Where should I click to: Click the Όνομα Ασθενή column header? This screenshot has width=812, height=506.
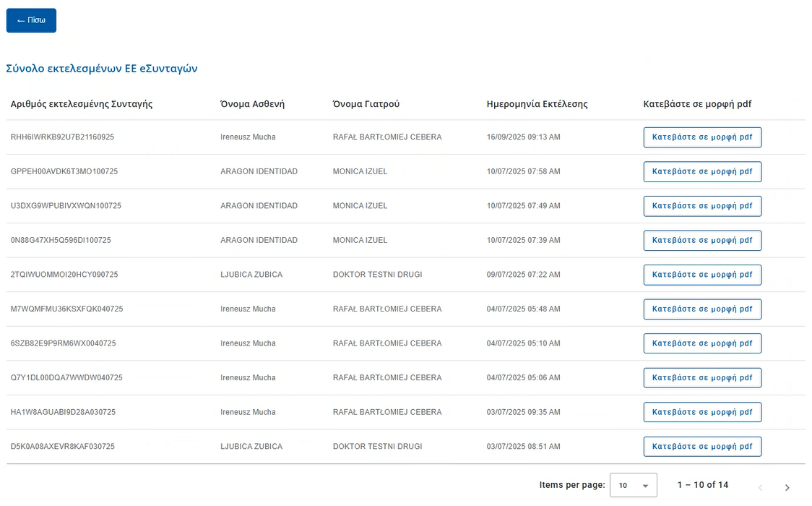coord(252,104)
